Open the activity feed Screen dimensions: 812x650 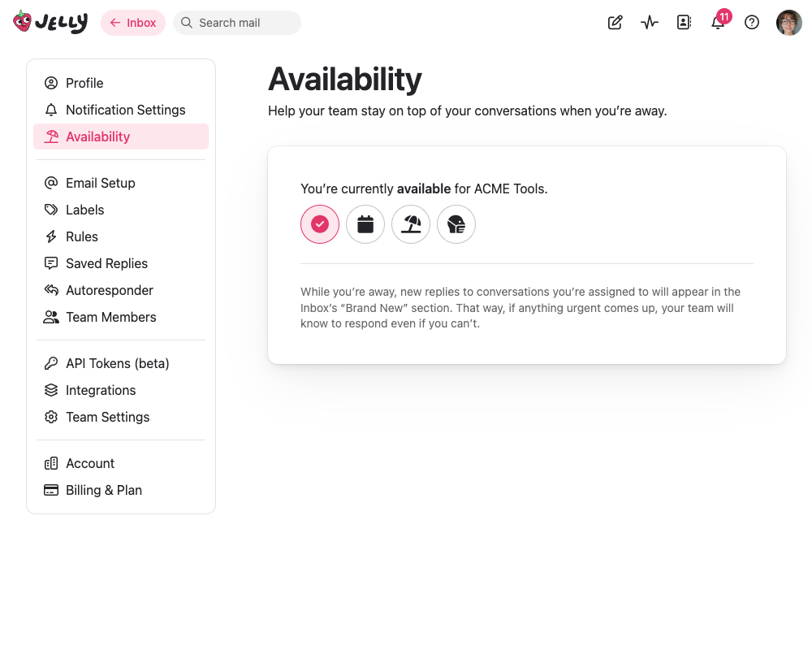(x=649, y=23)
